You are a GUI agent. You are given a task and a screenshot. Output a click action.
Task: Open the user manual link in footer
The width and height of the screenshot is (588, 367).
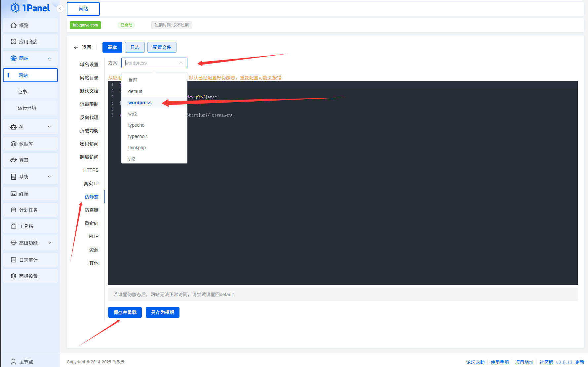point(499,362)
